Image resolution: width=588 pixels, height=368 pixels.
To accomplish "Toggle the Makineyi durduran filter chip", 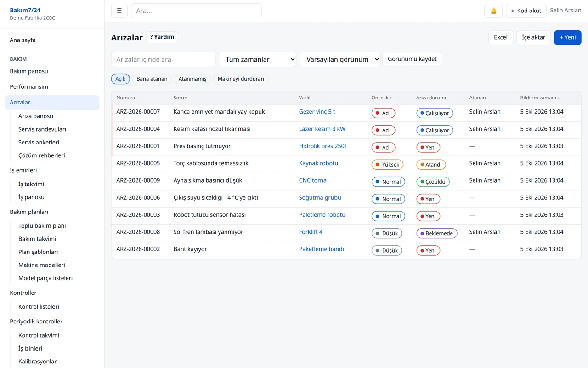I will [241, 79].
